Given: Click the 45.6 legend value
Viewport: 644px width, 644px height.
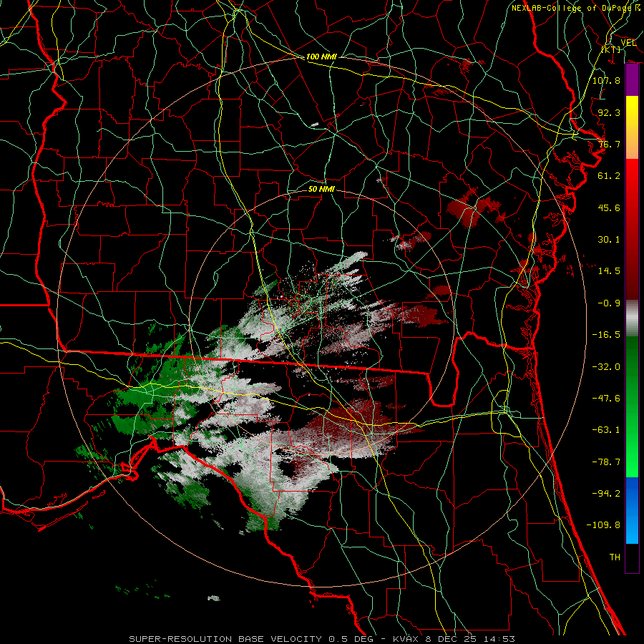Looking at the screenshot, I should 609,208.
